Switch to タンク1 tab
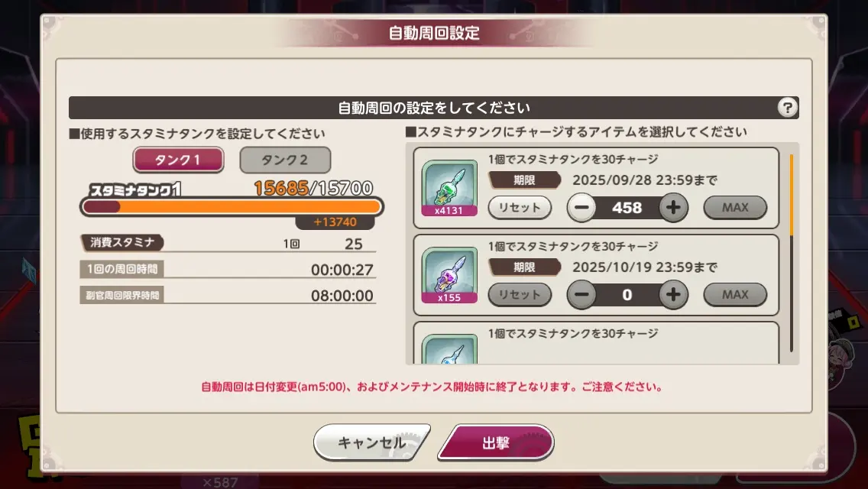868x489 pixels. pos(178,160)
